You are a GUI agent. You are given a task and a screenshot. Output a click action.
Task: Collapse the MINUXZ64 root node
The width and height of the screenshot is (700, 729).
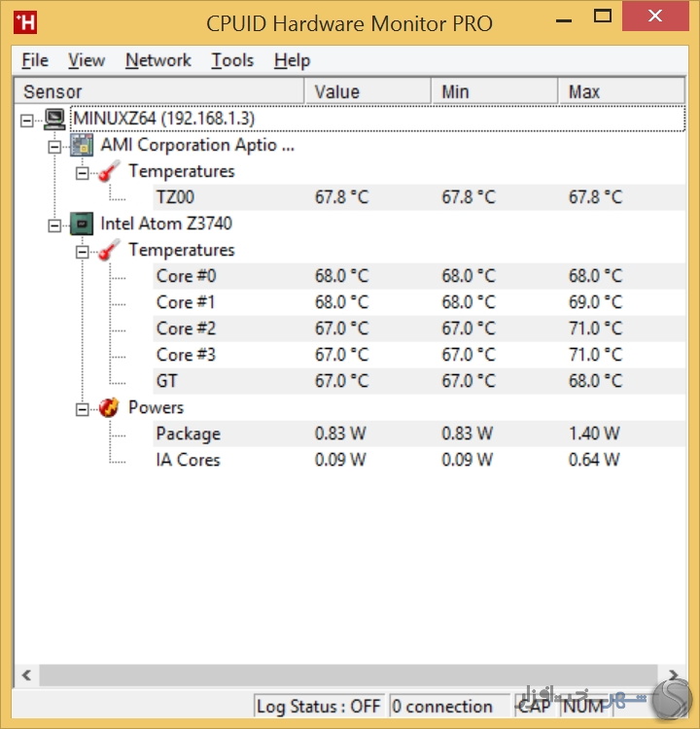coord(27,121)
